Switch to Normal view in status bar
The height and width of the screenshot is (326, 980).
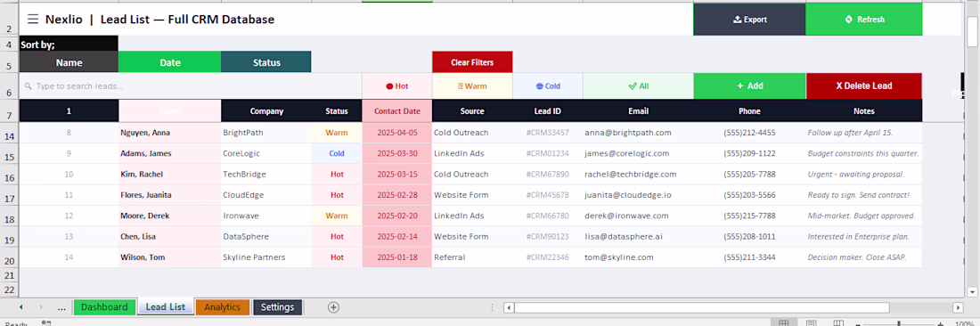click(x=783, y=323)
